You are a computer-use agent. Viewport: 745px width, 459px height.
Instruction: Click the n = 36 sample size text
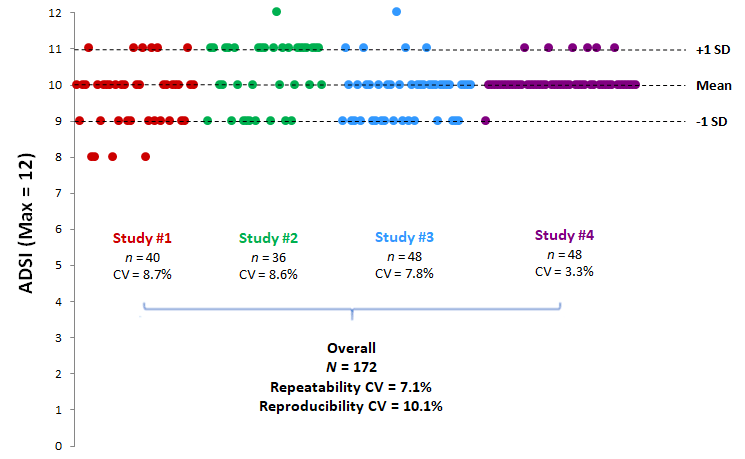pos(269,256)
